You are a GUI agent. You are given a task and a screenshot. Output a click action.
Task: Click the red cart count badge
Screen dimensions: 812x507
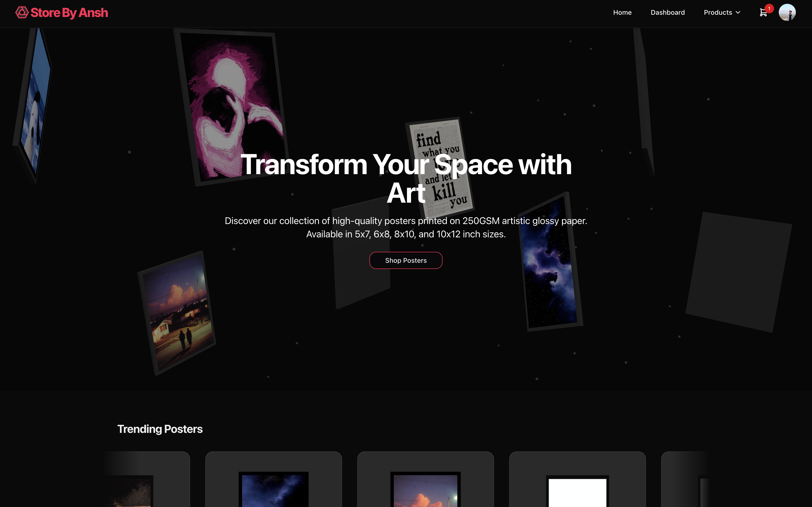769,8
